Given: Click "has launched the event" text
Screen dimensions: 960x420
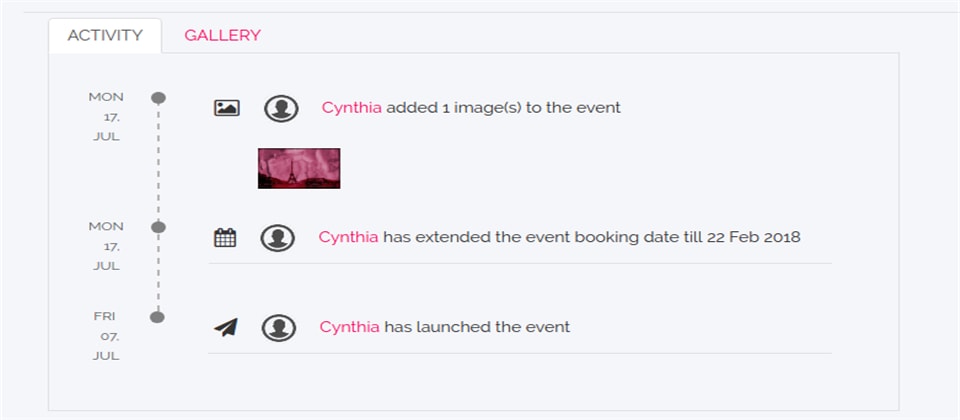Looking at the screenshot, I should [x=477, y=327].
